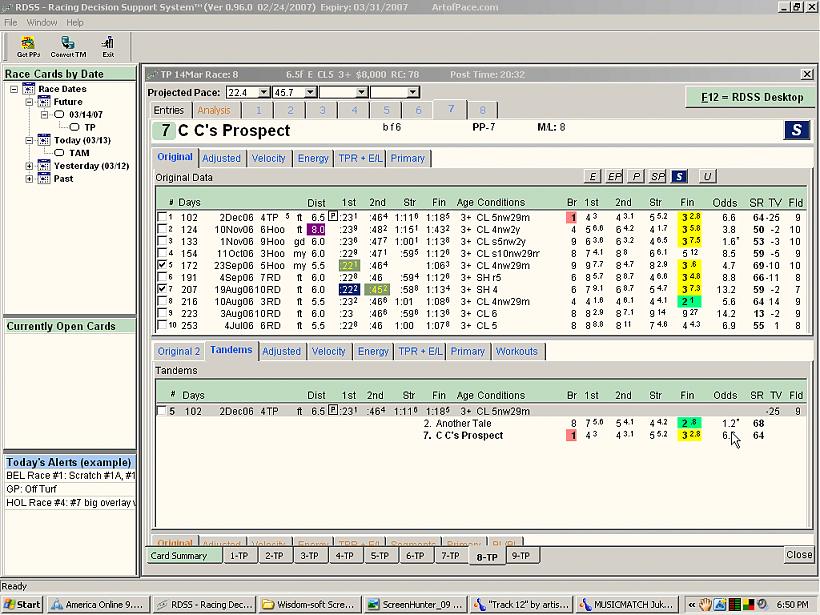Open the 45.7 projected pace dropdown

310,93
